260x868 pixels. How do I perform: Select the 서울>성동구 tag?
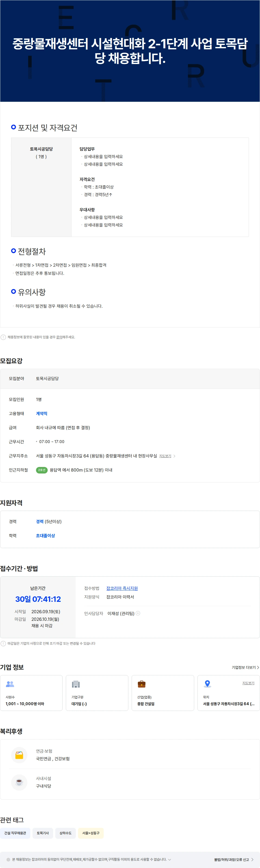[x=91, y=833]
